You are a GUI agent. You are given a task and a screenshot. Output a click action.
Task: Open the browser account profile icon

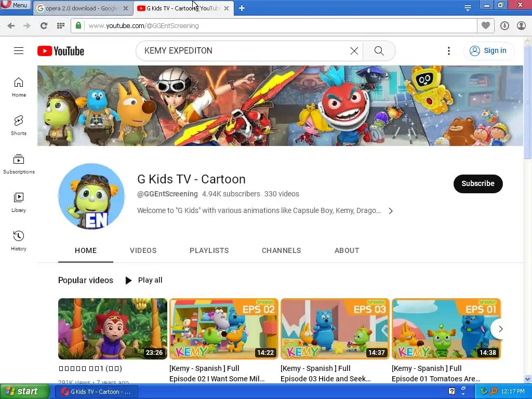click(x=521, y=26)
